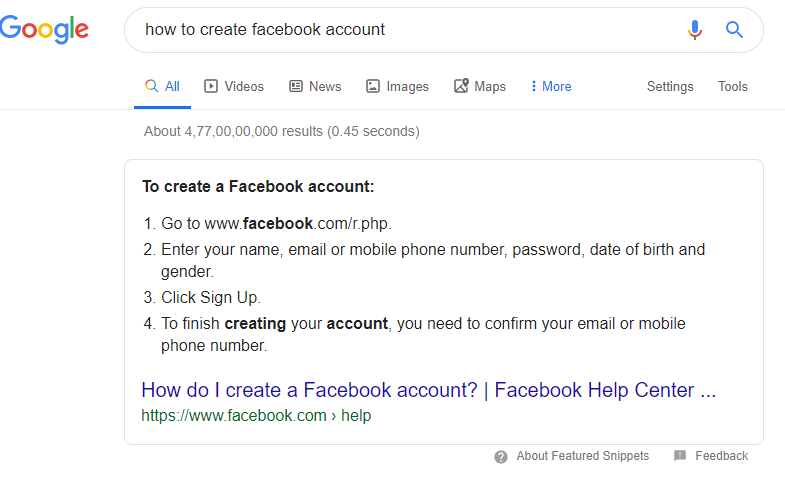The image size is (785, 485).
Task: Open the Tools filter options
Action: pyautogui.click(x=733, y=87)
